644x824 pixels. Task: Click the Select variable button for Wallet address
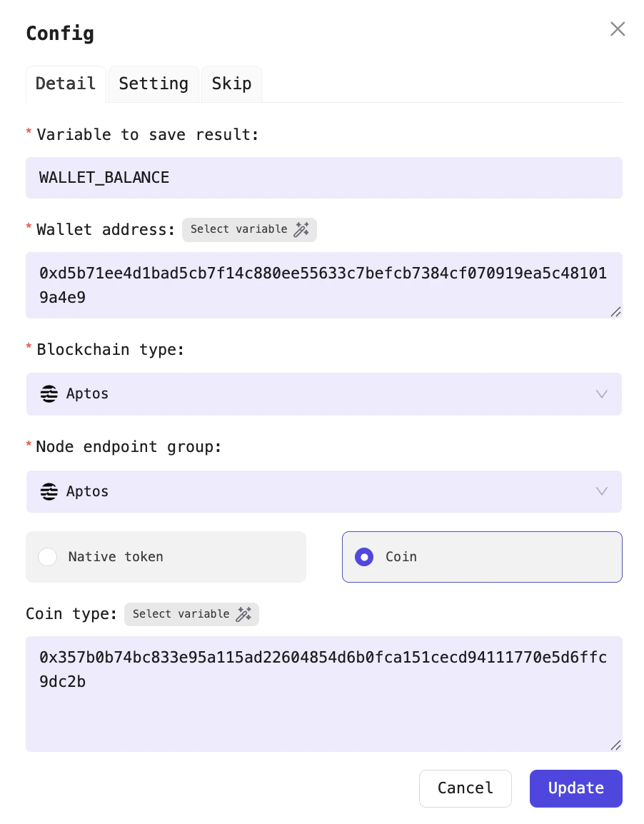[249, 229]
